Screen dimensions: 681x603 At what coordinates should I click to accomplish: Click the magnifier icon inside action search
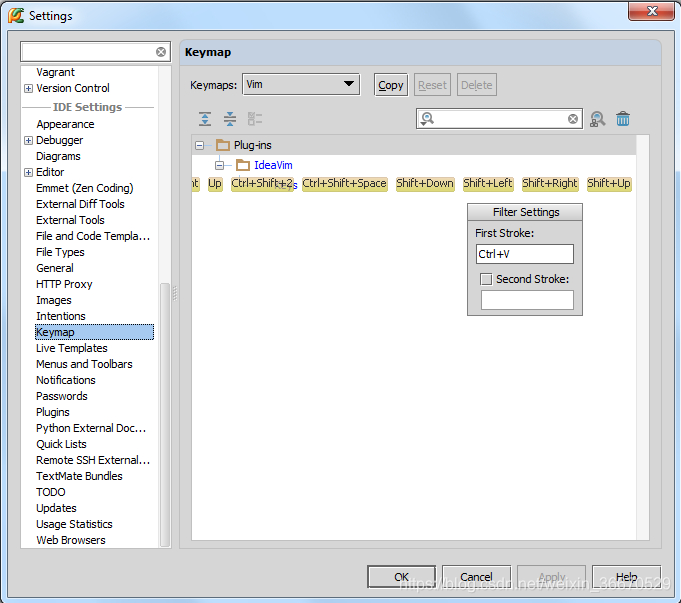click(x=427, y=119)
